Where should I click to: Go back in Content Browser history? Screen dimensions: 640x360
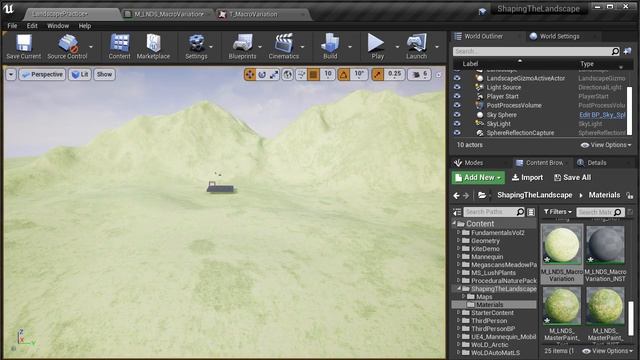456,196
